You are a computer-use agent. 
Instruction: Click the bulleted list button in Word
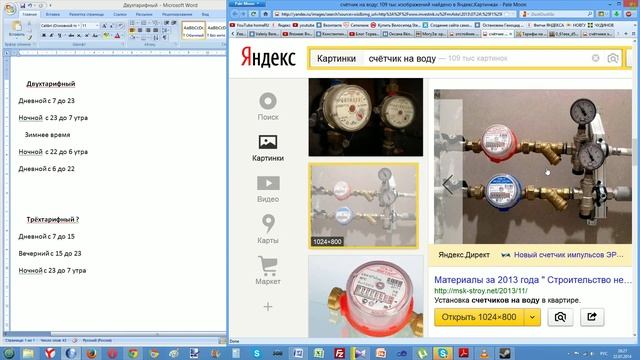tap(132, 23)
